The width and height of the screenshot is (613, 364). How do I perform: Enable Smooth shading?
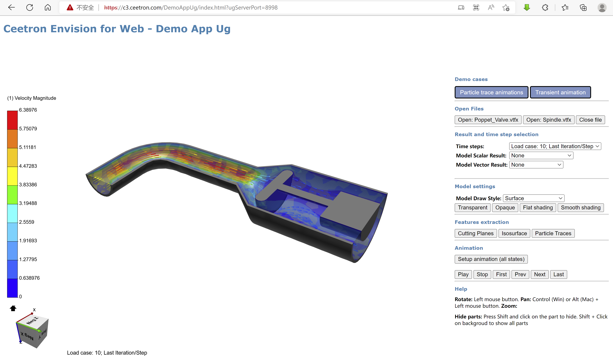pyautogui.click(x=580, y=207)
